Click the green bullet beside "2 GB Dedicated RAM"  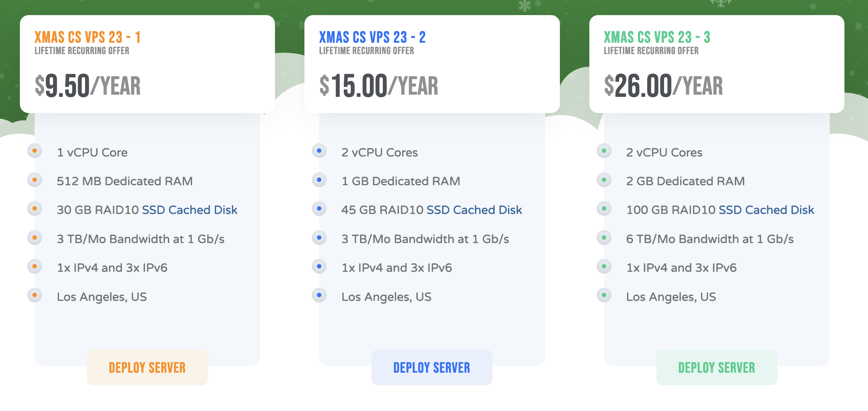click(x=604, y=180)
